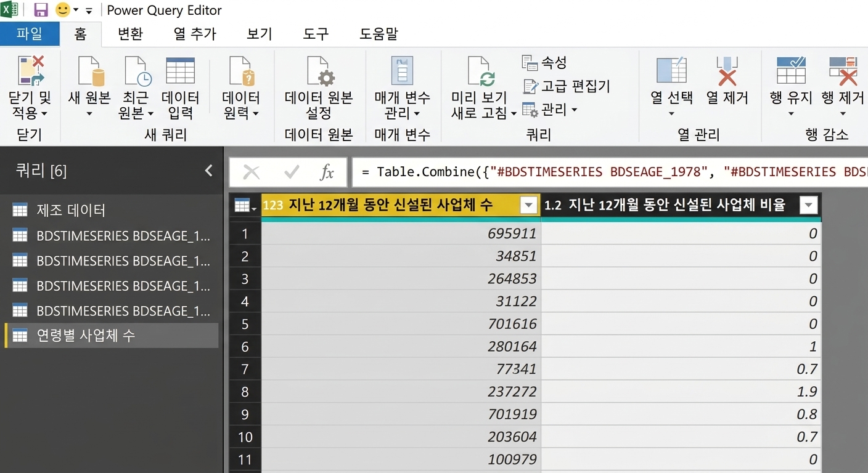Open filter dropdown for 신설된 사업체 수 column
Screen dimensions: 868x473
529,206
